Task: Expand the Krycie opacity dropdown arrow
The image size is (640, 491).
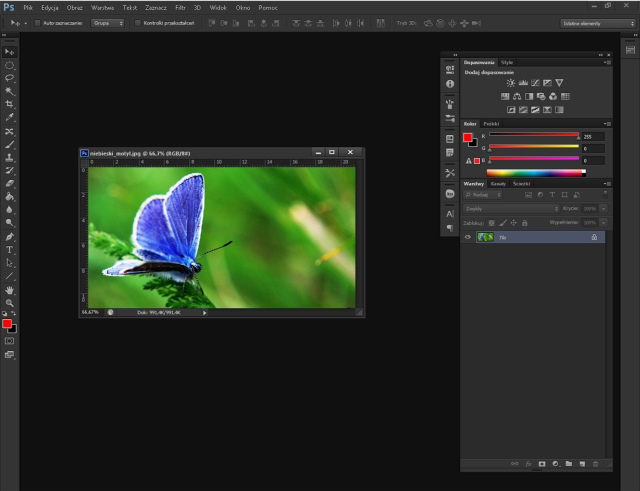Action: click(603, 209)
